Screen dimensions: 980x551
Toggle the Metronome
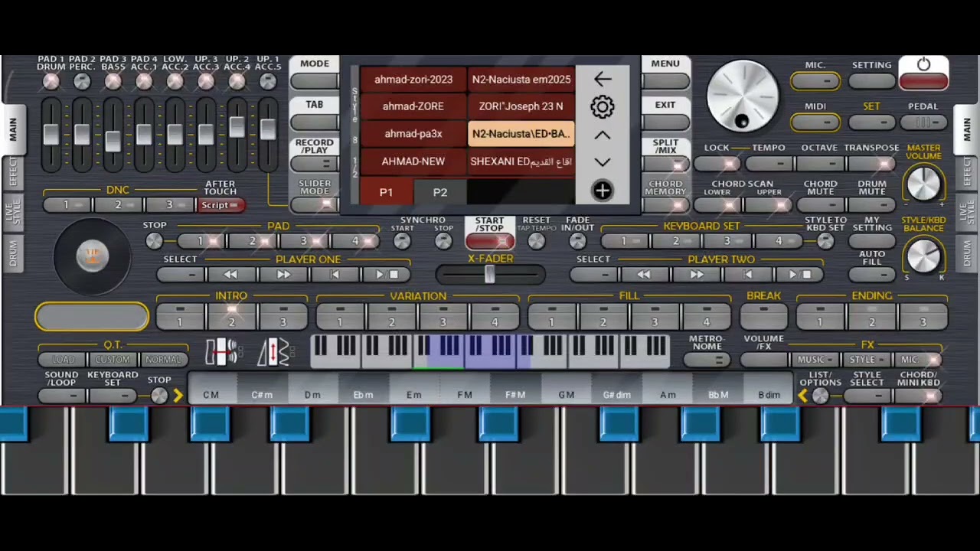point(706,360)
